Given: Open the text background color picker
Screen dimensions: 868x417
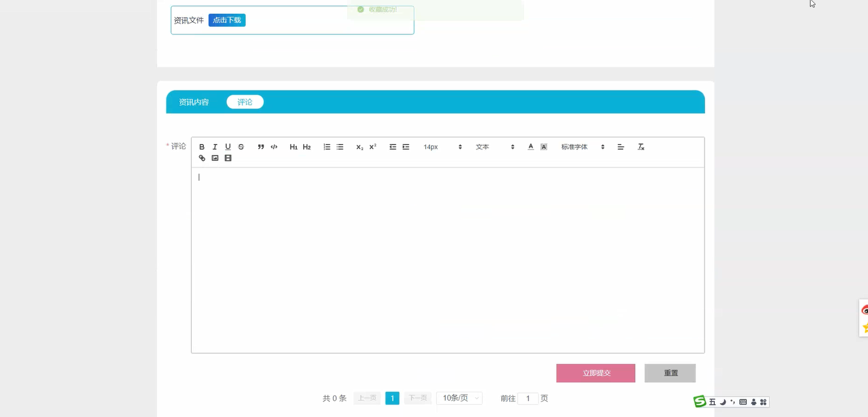Looking at the screenshot, I should (544, 147).
